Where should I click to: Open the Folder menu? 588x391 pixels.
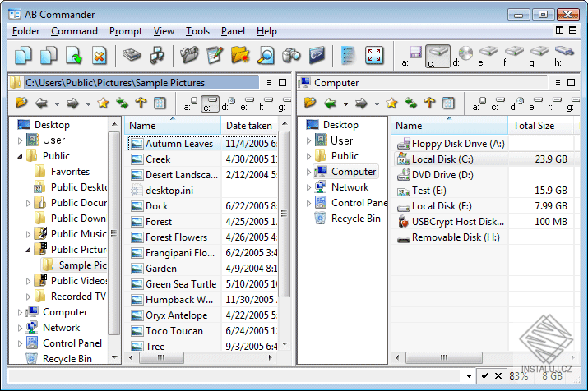pyautogui.click(x=25, y=31)
